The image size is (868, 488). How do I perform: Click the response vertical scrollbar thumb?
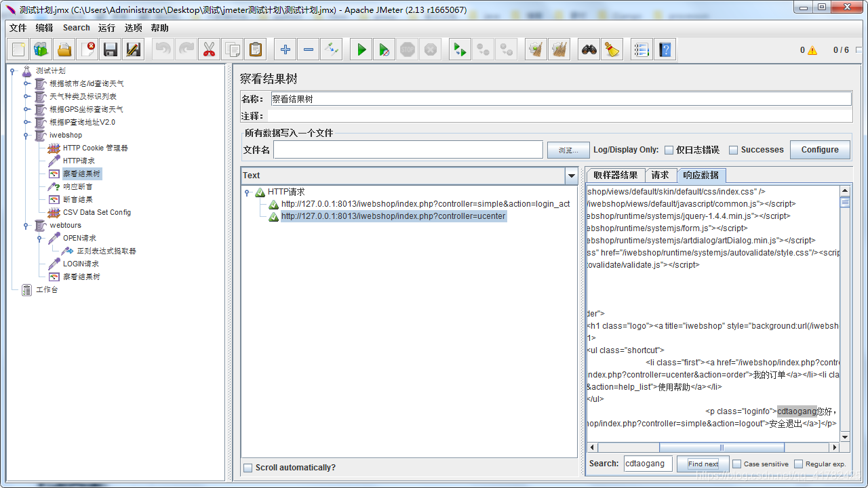[x=845, y=202]
